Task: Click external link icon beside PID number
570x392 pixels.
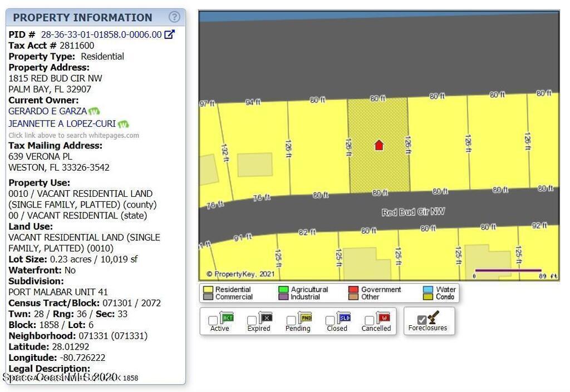Action: [169, 34]
